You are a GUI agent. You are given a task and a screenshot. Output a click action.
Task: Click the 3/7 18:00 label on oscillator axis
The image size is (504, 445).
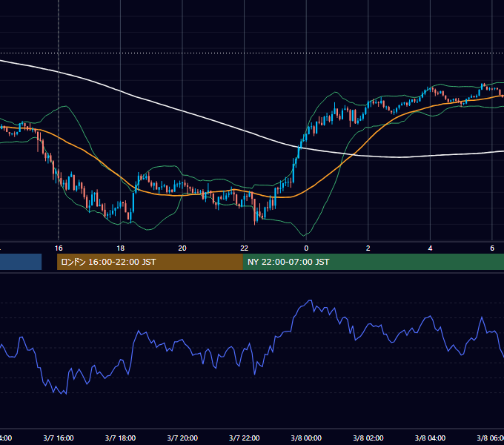[x=120, y=438]
